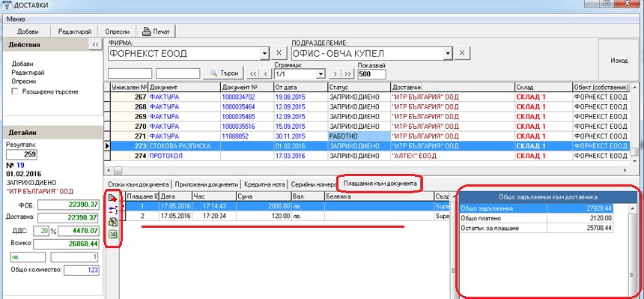Image resolution: width=644 pixels, height=299 pixels.
Task: Click the РАБОТНО status cell
Action: click(359, 136)
